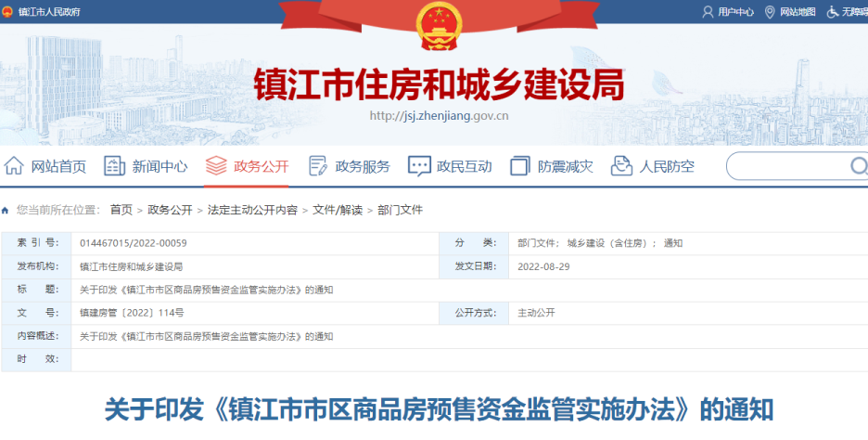Open 用户中心 link
This screenshot has height=440, width=868.
735,12
